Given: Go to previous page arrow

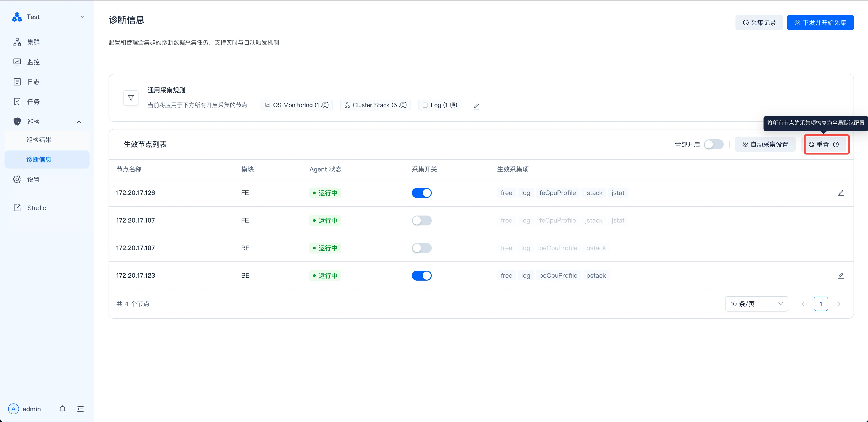Looking at the screenshot, I should [x=803, y=304].
